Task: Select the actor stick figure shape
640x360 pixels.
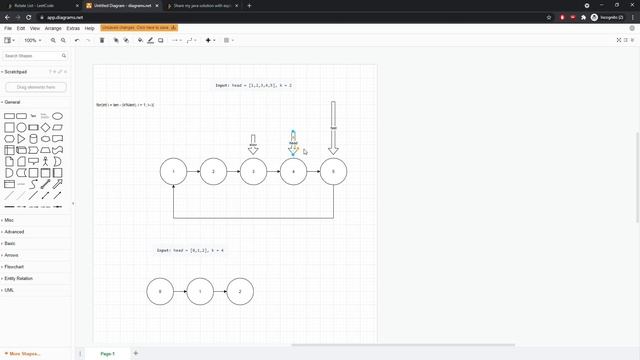Action: click(45, 161)
